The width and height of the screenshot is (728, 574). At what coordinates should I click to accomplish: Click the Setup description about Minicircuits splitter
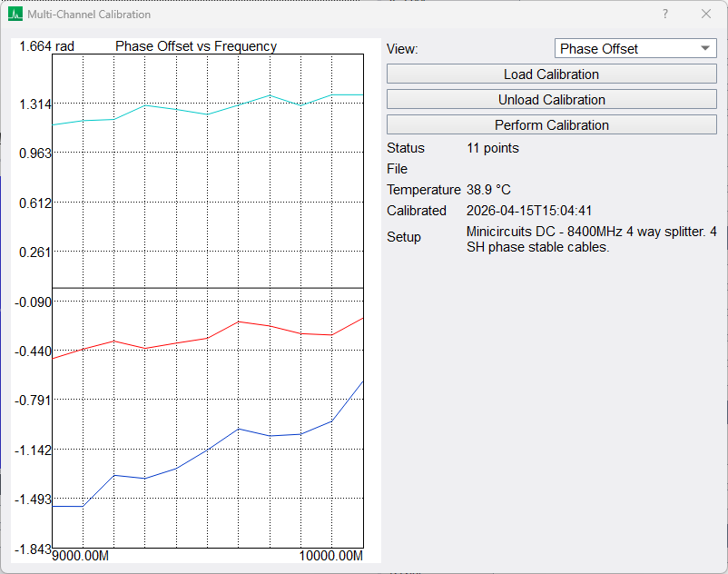click(x=592, y=239)
